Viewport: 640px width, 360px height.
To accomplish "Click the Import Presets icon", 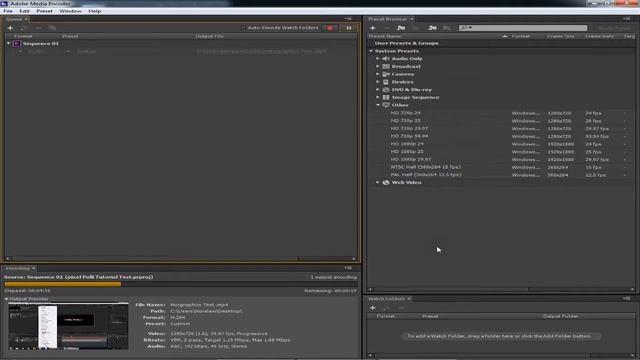I will click(x=432, y=28).
